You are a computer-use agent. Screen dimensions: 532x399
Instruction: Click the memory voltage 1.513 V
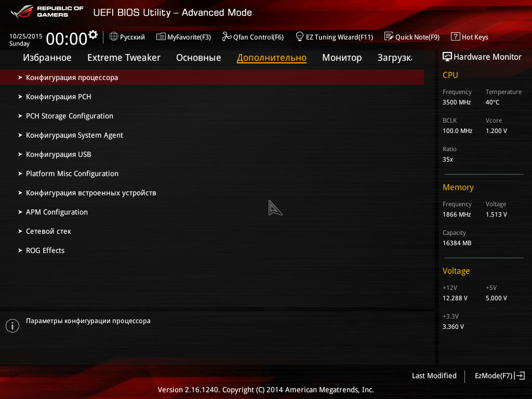click(496, 215)
